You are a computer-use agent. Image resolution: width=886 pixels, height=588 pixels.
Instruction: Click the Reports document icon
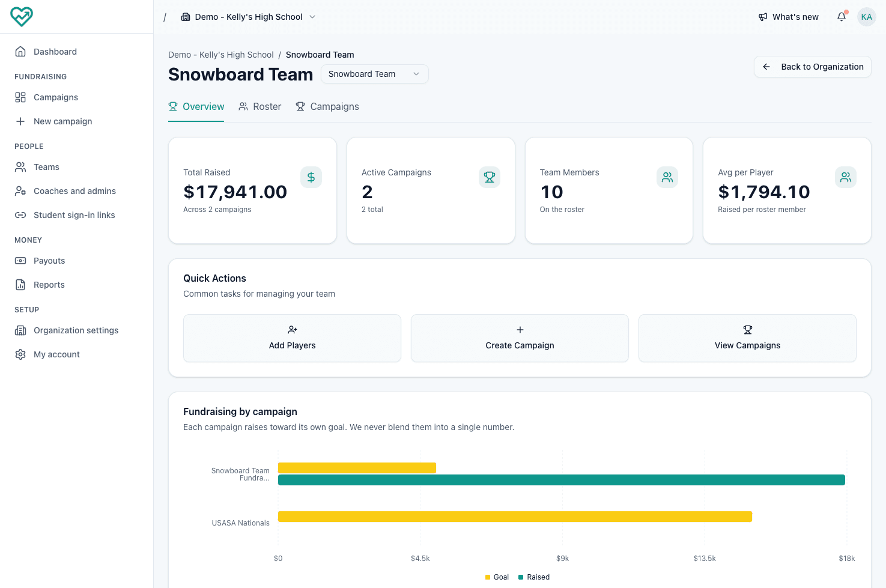[20, 285]
